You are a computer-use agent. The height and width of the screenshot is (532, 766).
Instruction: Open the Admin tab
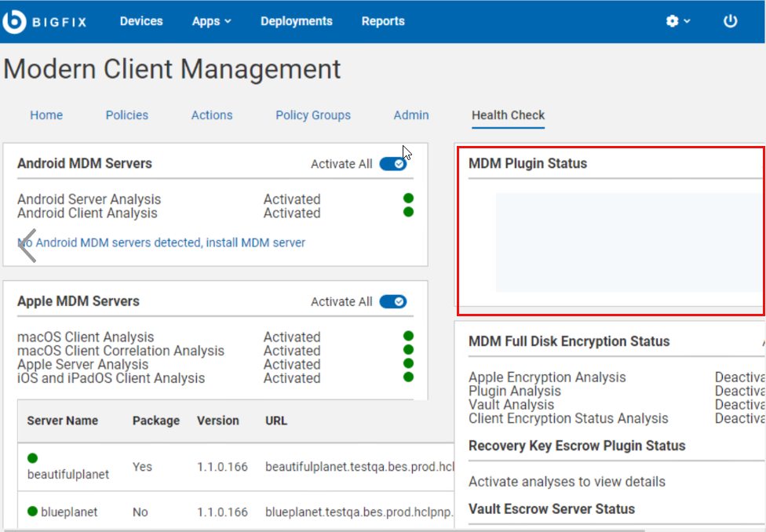point(411,115)
